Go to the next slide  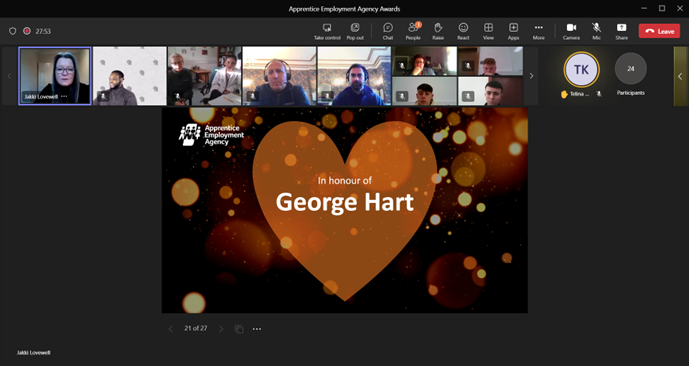tap(221, 329)
